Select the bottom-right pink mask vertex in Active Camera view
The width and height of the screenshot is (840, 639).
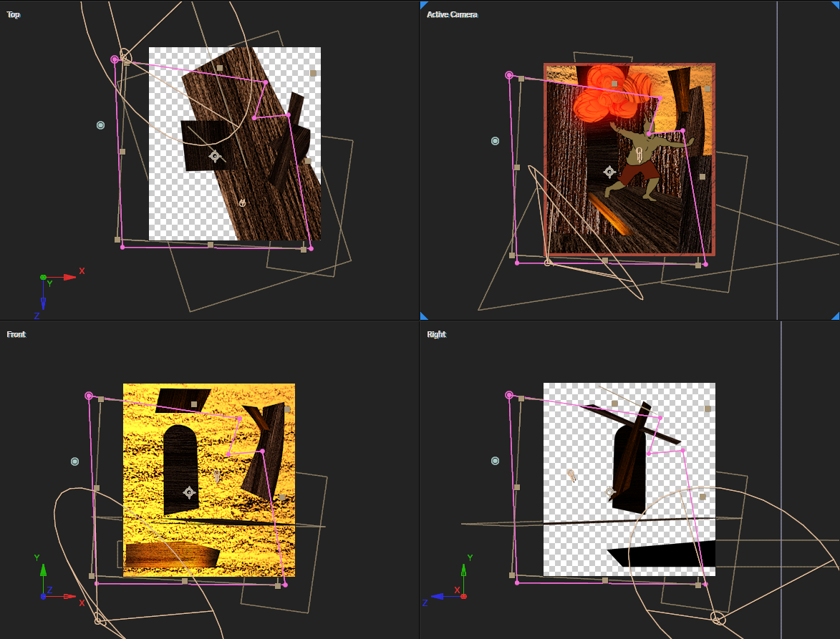pyautogui.click(x=705, y=264)
